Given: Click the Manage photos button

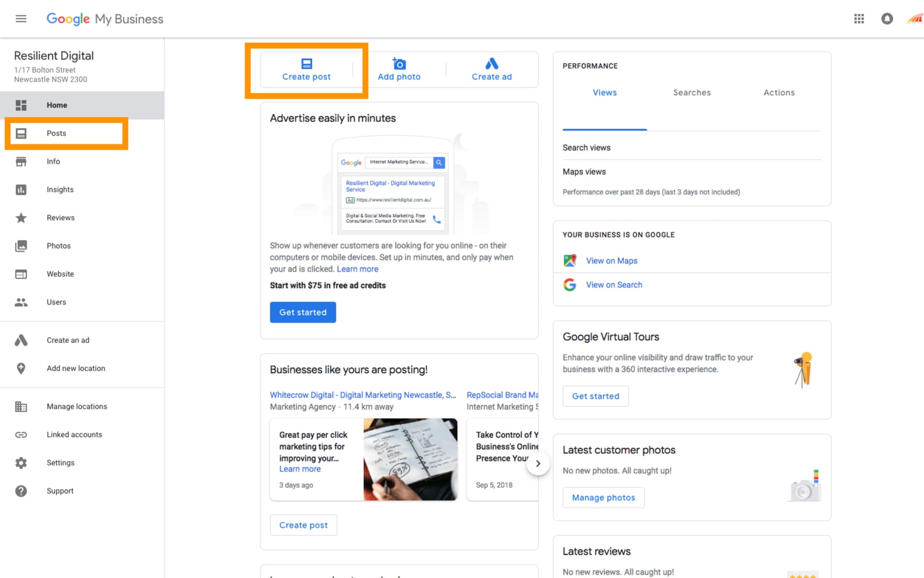Looking at the screenshot, I should [x=603, y=498].
